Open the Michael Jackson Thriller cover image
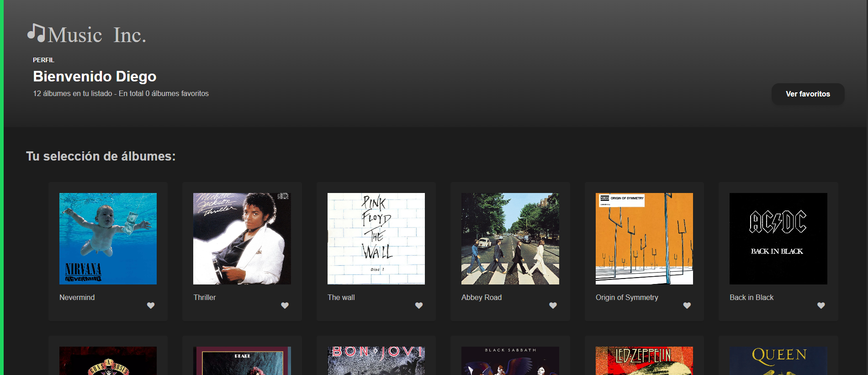The width and height of the screenshot is (868, 375). pos(242,239)
